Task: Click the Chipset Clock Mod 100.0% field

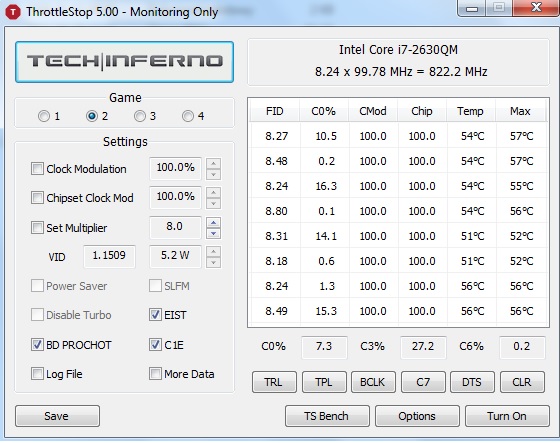Action: click(x=175, y=197)
